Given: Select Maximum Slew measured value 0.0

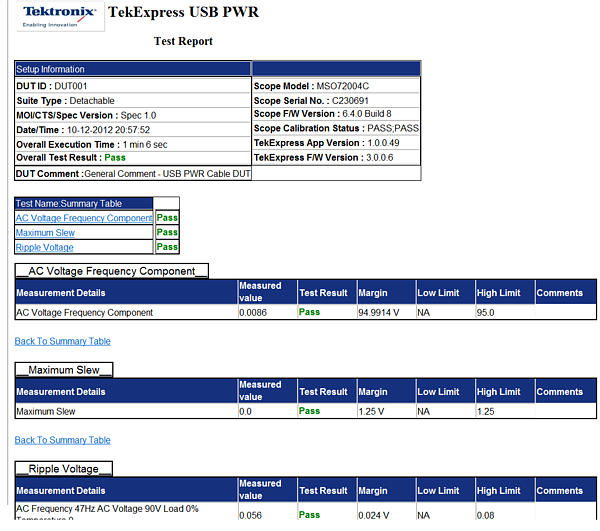Looking at the screenshot, I should [245, 412].
